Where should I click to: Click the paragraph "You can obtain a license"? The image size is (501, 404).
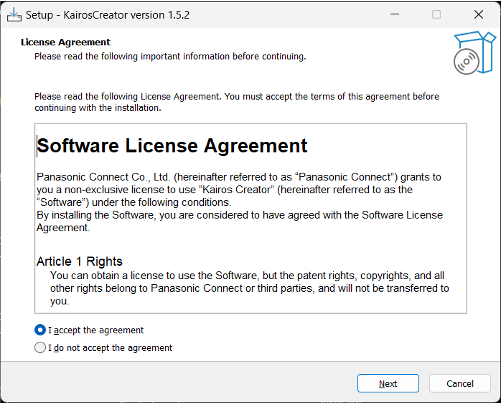pos(250,288)
